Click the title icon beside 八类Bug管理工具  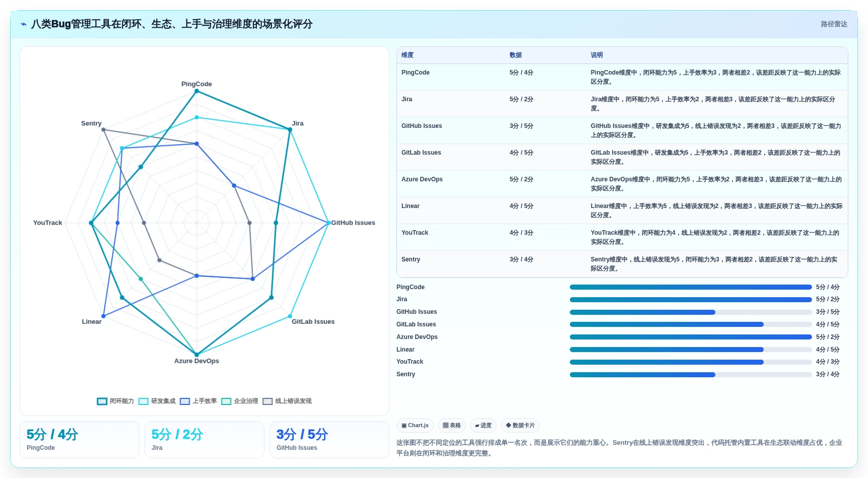point(24,24)
